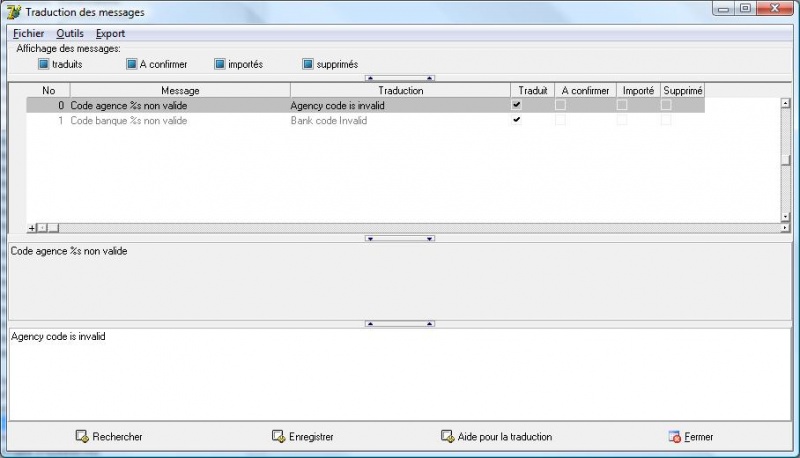The height and width of the screenshot is (458, 800).
Task: Click the table vertical scrollbar up arrow
Action: (785, 103)
